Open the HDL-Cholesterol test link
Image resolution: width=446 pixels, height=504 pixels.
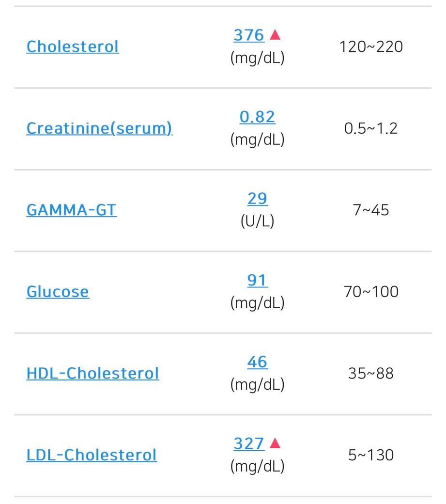92,373
